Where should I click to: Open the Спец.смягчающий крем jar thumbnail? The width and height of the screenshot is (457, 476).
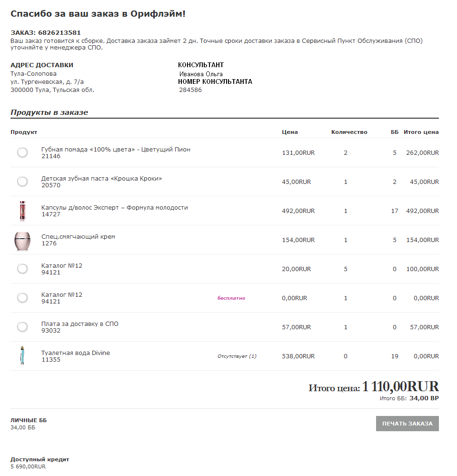pos(22,241)
